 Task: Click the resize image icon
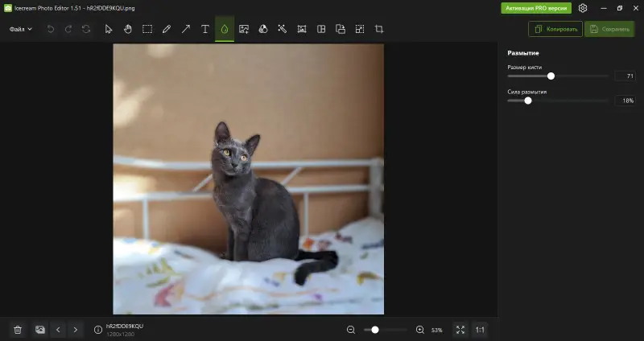click(x=360, y=29)
